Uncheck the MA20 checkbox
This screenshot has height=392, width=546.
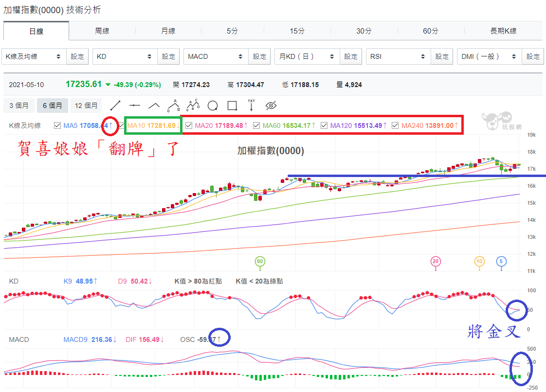click(189, 125)
